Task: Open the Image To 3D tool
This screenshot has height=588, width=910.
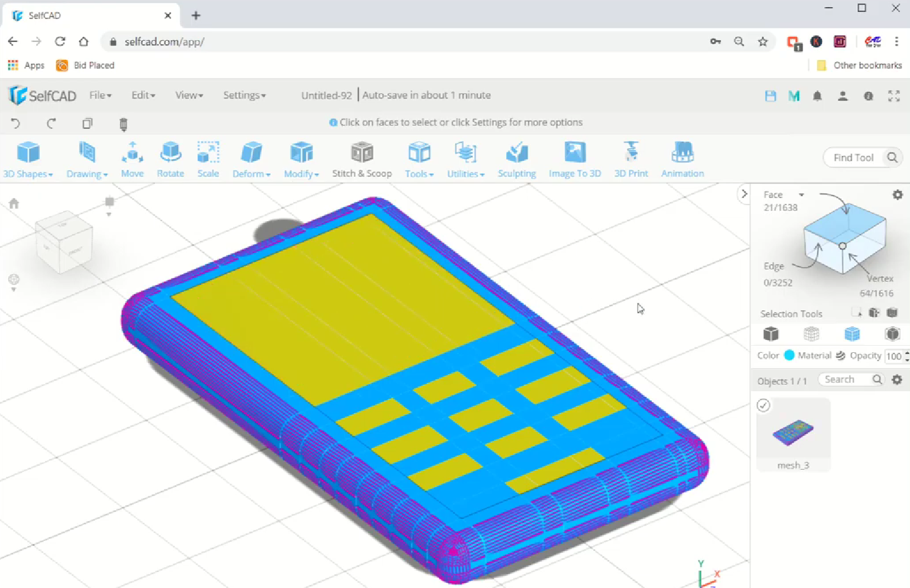Action: [575, 160]
